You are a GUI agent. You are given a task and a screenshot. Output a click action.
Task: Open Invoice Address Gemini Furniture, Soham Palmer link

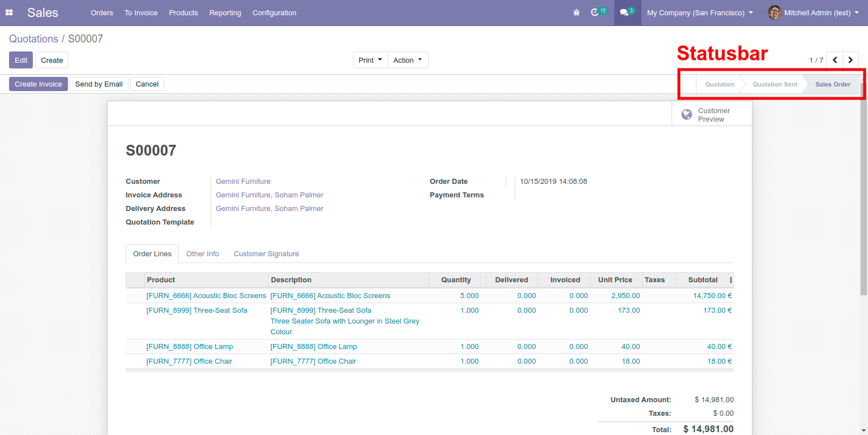pyautogui.click(x=270, y=195)
